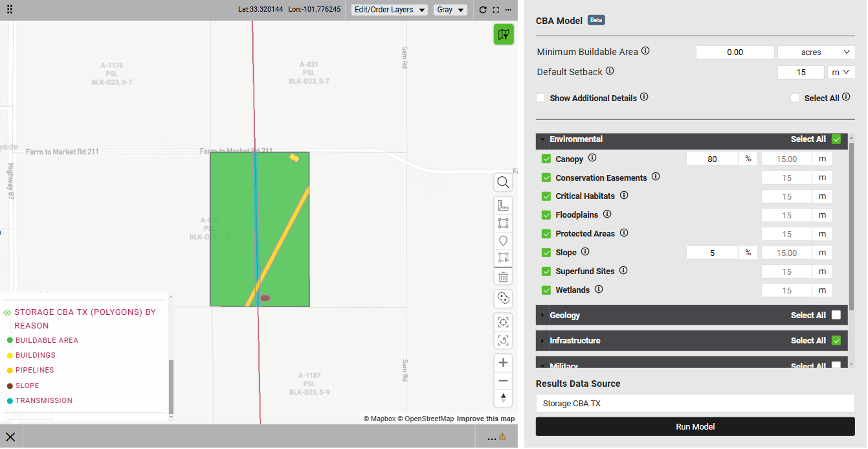Enable Show Additional Details
Viewport: 868px width, 449px height.
pyautogui.click(x=540, y=98)
